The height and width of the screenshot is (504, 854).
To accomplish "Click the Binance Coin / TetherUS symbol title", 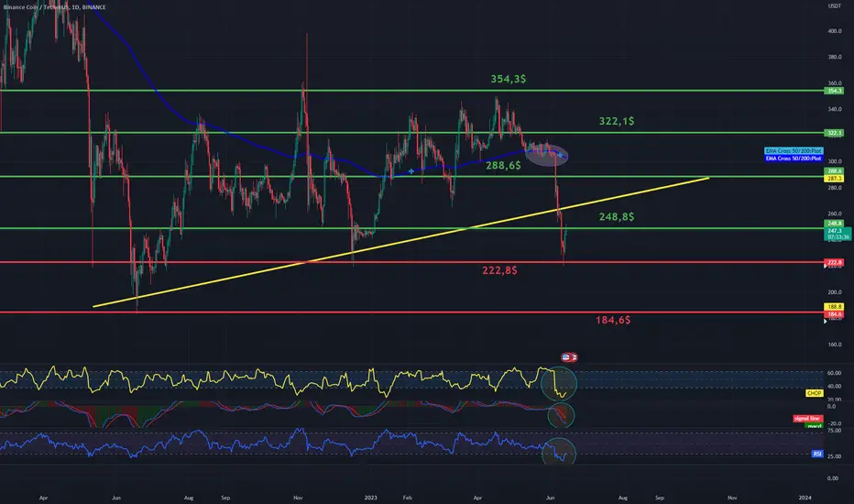I will coord(54,7).
